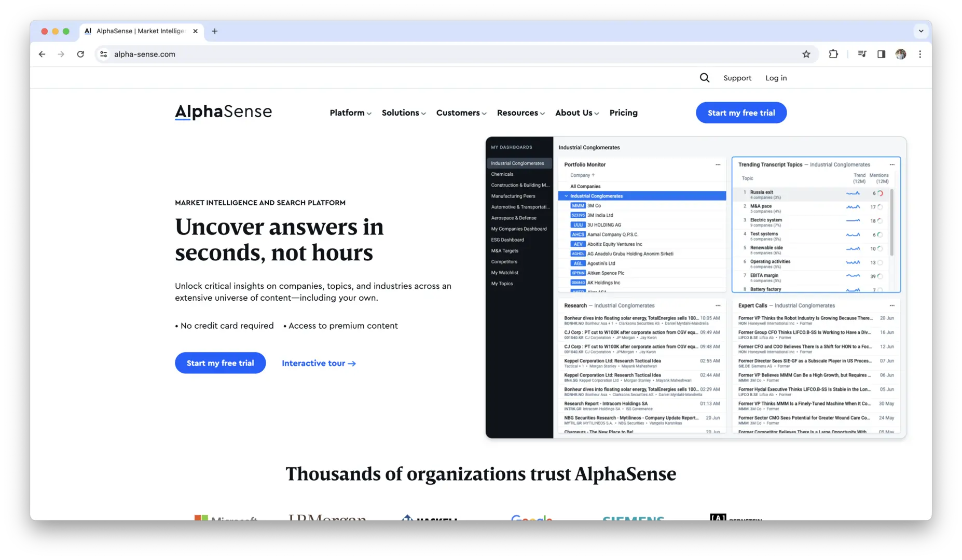Close the AlphaSense browser tab
The width and height of the screenshot is (962, 560).
pos(195,31)
